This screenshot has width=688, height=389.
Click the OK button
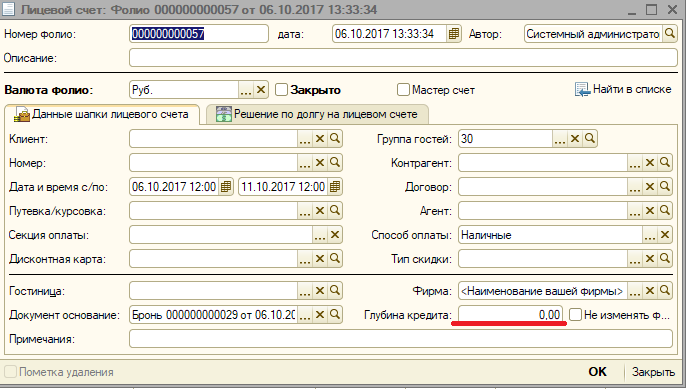[x=597, y=372]
